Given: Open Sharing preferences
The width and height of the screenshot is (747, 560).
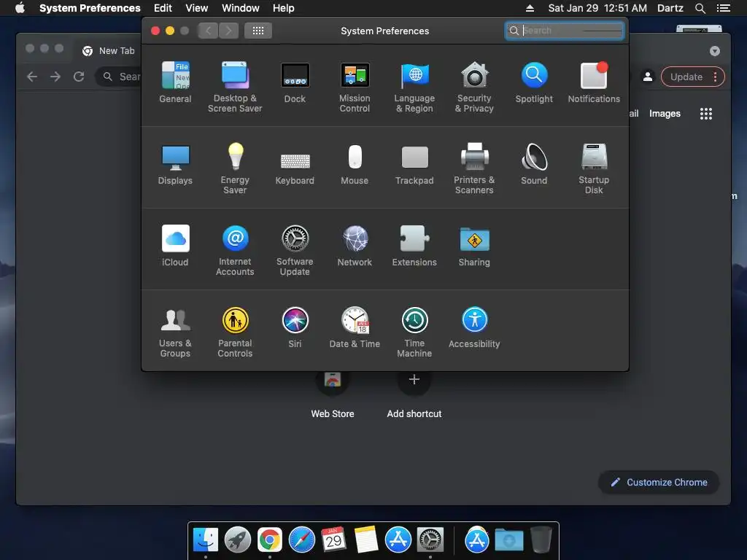Looking at the screenshot, I should coord(474,246).
